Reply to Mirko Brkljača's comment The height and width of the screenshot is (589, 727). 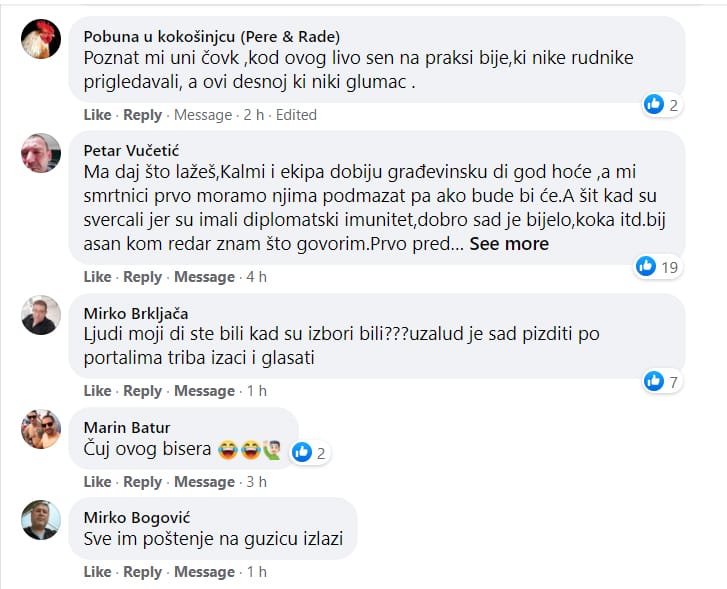142,391
